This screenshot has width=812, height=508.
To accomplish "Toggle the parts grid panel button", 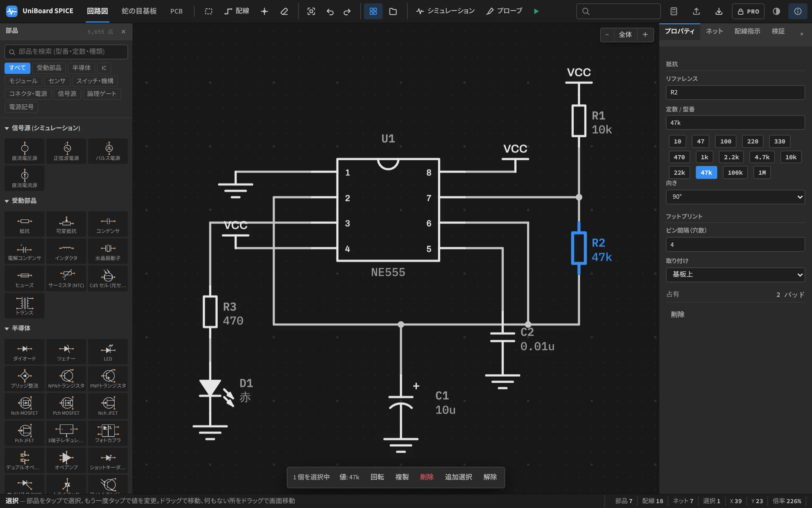I will (373, 11).
